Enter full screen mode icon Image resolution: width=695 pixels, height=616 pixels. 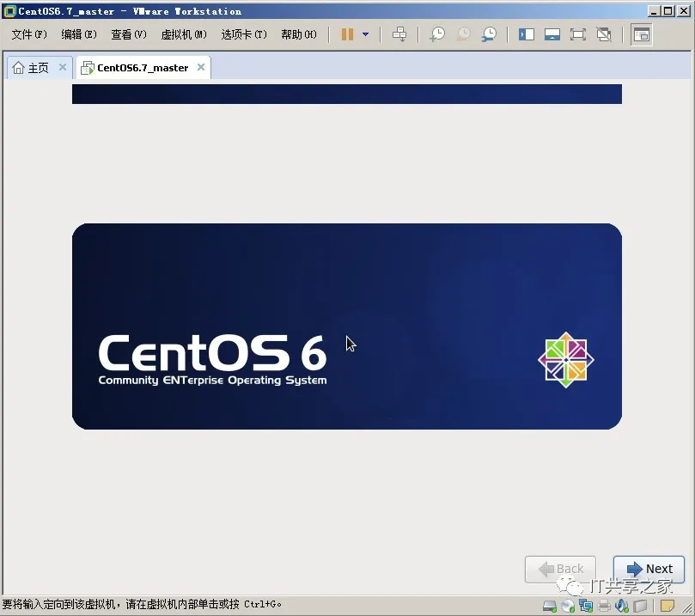point(577,34)
